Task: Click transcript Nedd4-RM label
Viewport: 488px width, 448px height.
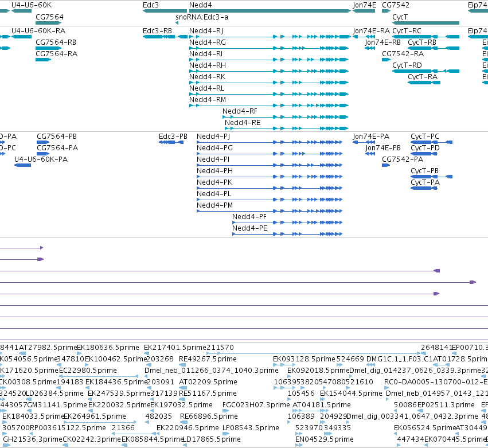Action: point(208,100)
